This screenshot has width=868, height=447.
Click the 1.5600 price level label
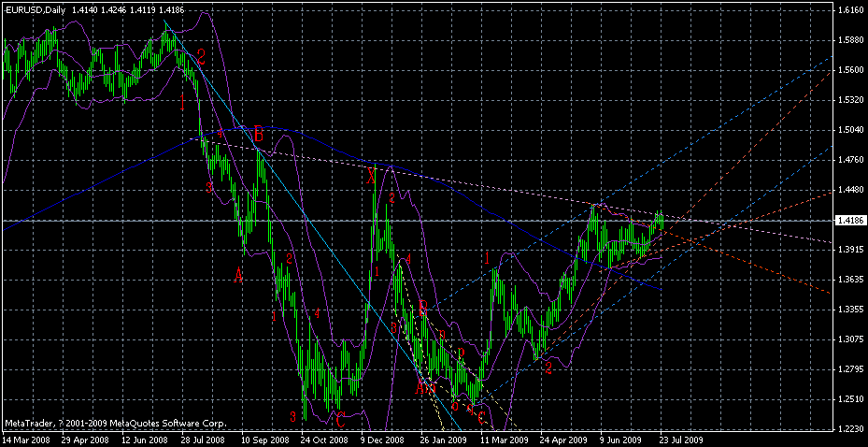[851, 70]
